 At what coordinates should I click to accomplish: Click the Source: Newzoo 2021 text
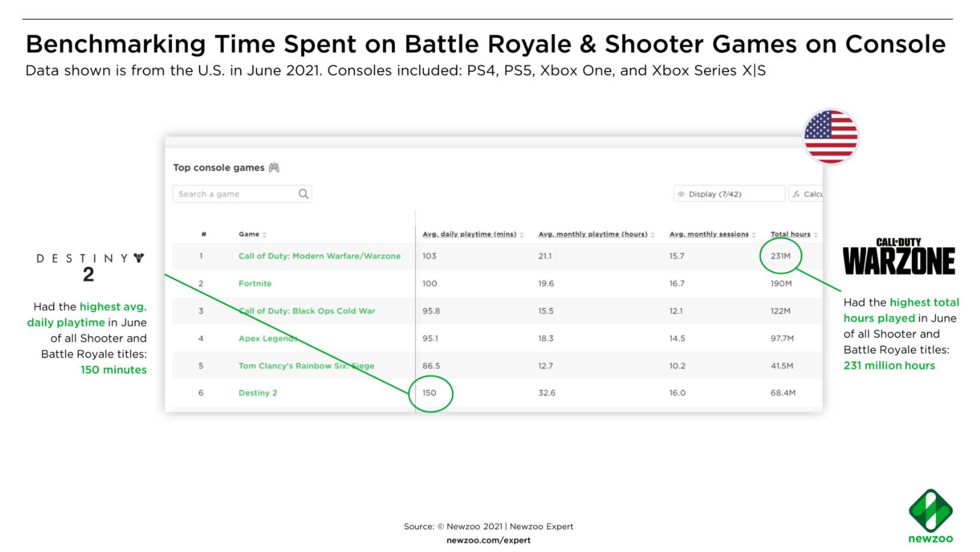click(x=488, y=526)
